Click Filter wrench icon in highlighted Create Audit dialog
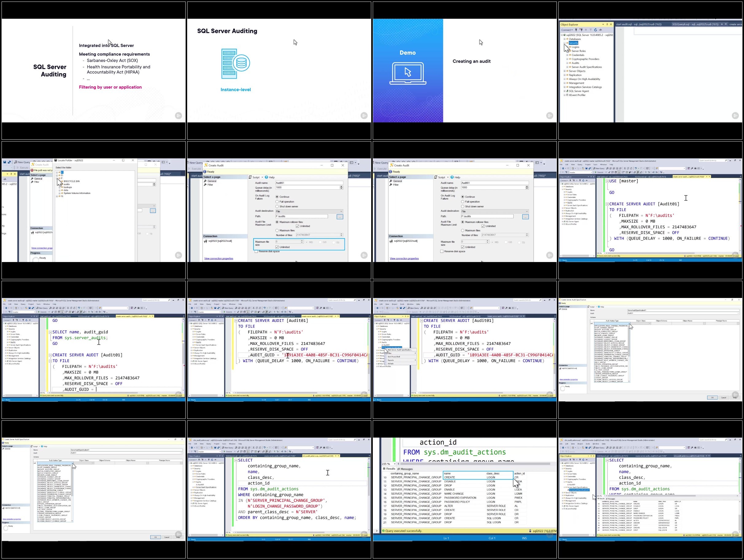744x560 pixels. coord(205,185)
